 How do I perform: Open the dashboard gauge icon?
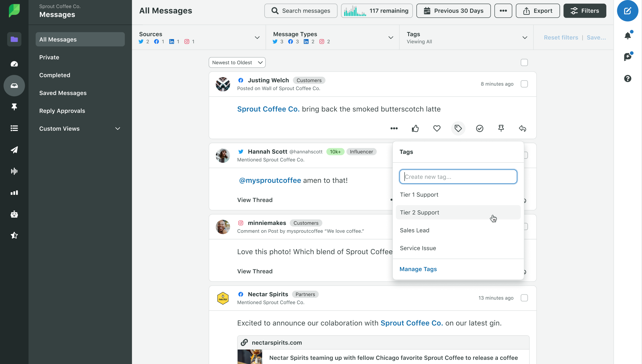tap(14, 64)
